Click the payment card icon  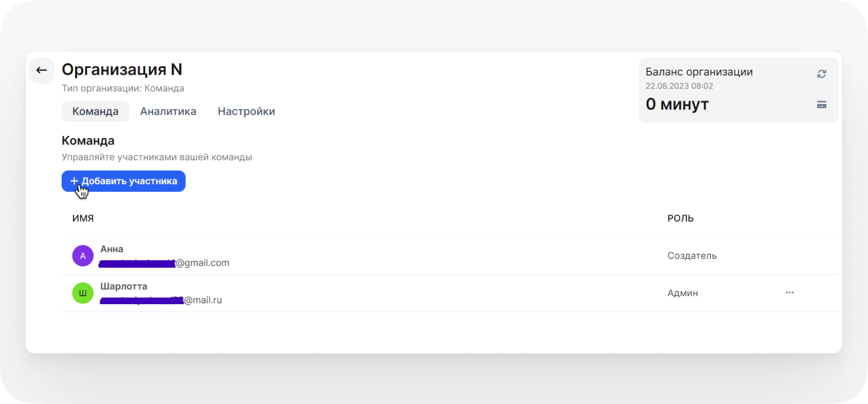pos(822,104)
